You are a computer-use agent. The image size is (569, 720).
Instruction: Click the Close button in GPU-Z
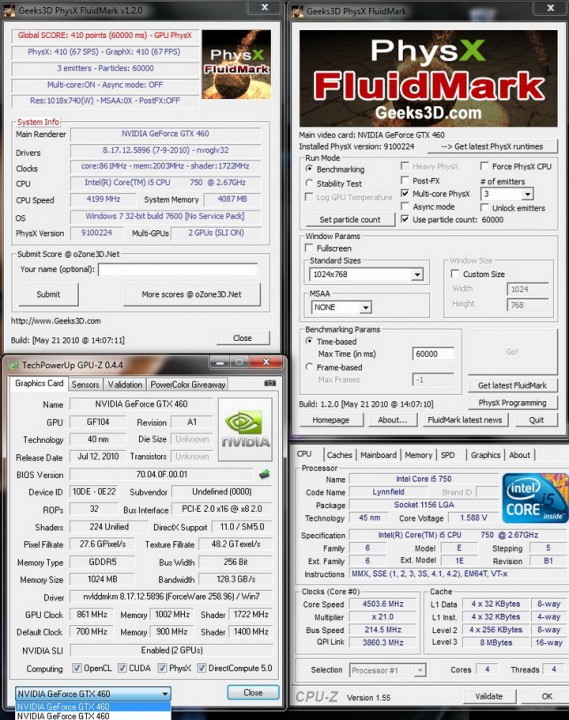click(253, 692)
